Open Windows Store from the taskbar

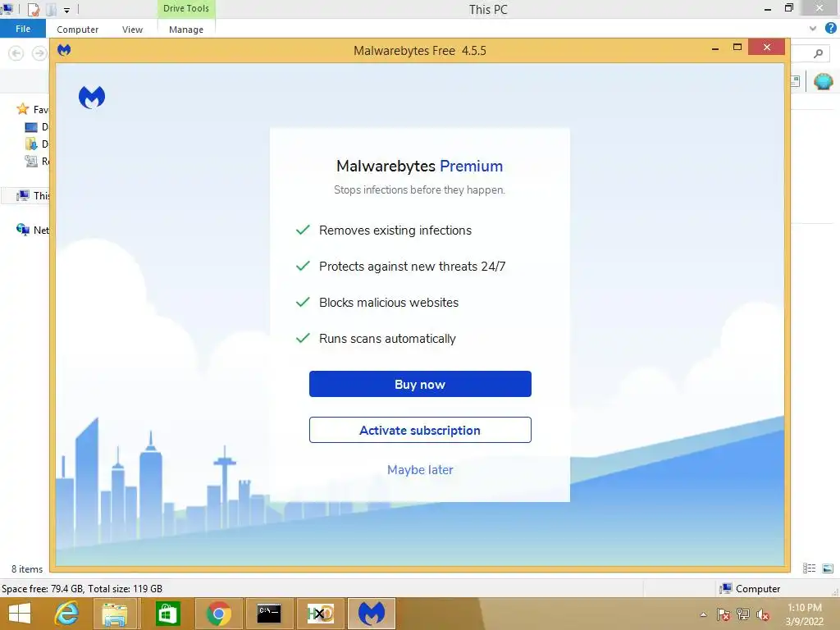(x=167, y=614)
